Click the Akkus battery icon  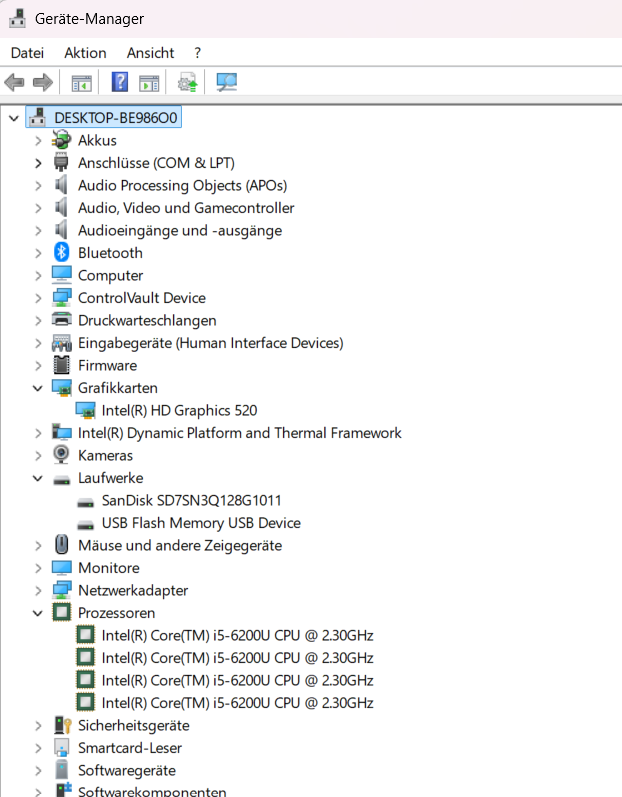tap(61, 140)
